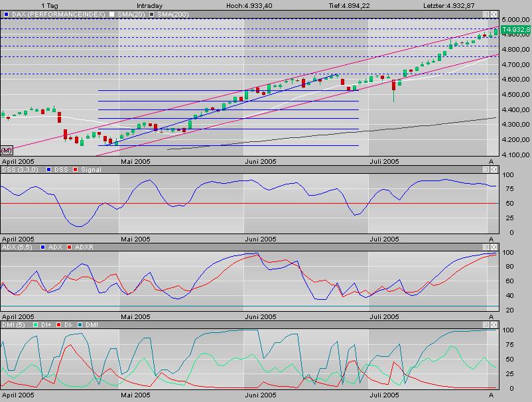This screenshot has width=532, height=402.
Task: Click the teal DMI legend swatch
Action: coord(80,325)
